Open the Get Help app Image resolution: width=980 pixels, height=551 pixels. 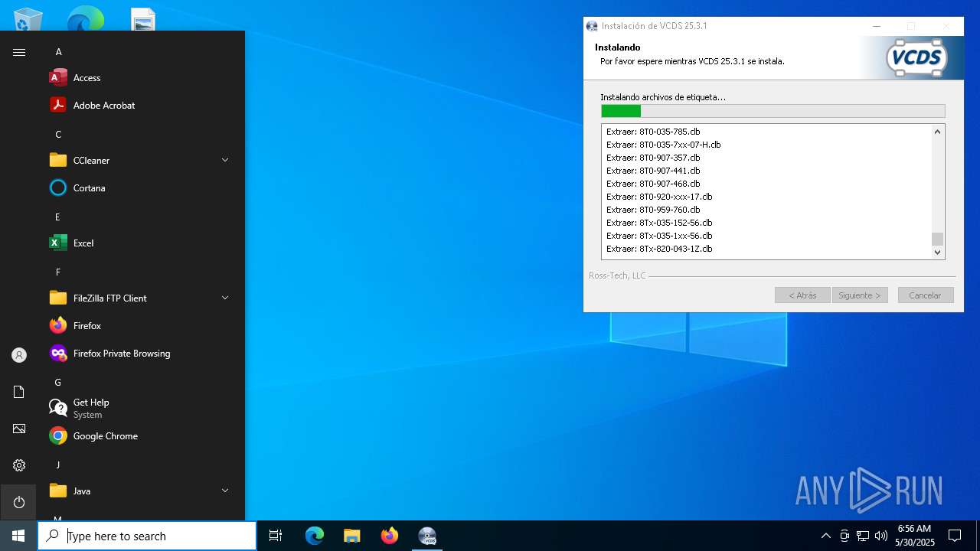pos(141,408)
